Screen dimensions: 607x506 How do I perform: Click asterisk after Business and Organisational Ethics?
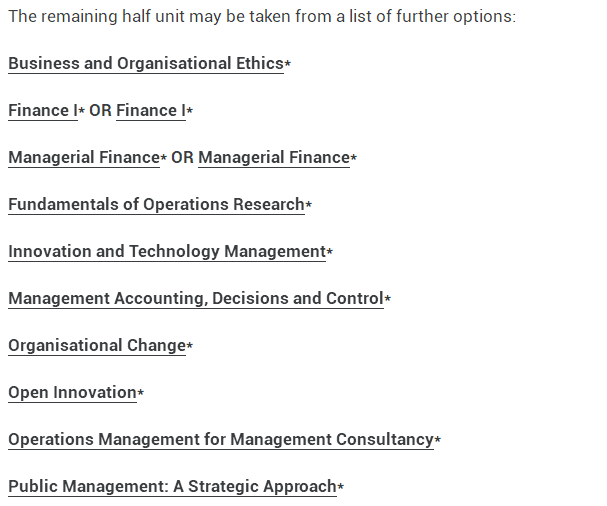[x=288, y=63]
